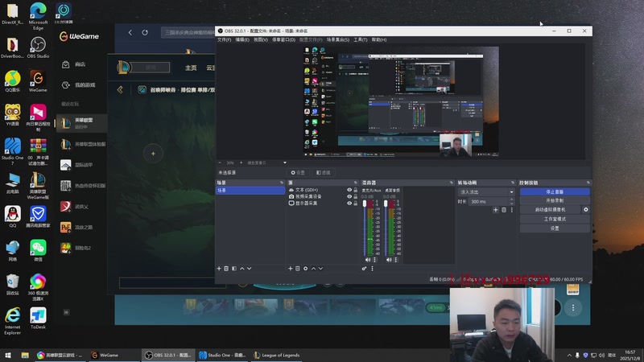Mute the 桌面音频 speaker icon

[x=389, y=259]
